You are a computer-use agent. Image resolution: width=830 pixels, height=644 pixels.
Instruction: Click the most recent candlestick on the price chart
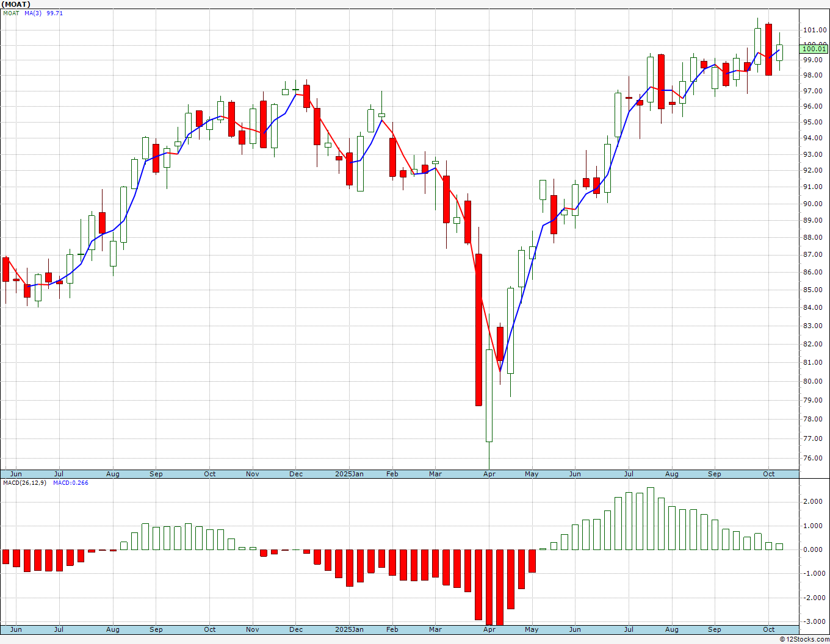tap(779, 52)
